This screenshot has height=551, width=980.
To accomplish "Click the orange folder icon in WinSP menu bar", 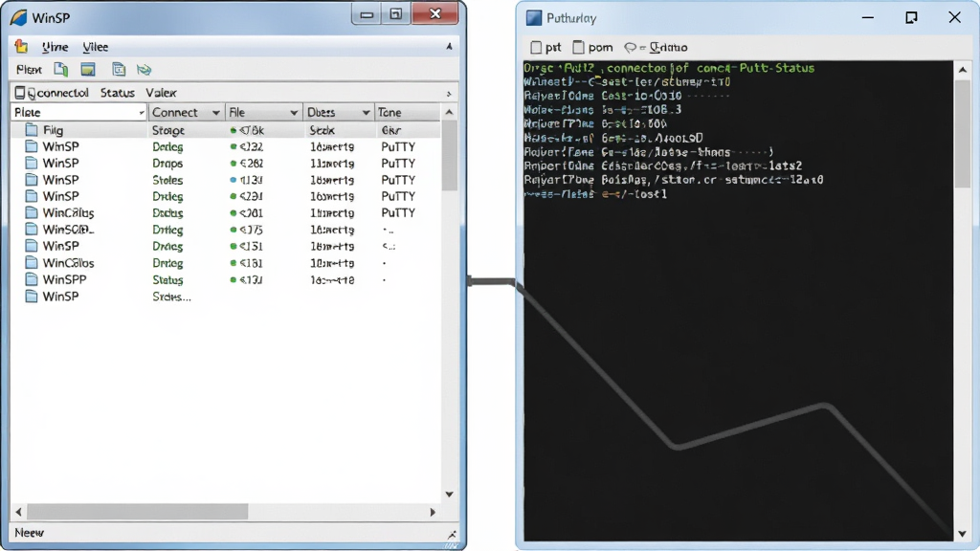I will (21, 46).
